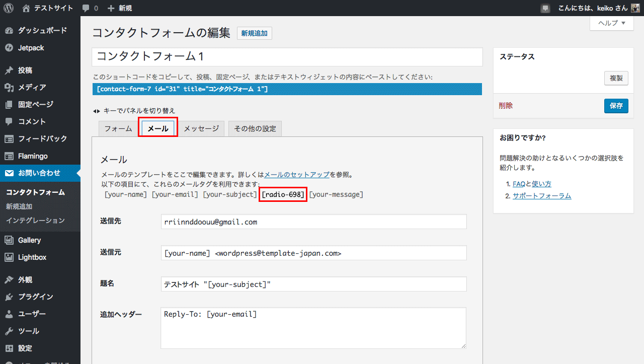The width and height of the screenshot is (644, 364).
Task: Click the Lightbox sidebar icon
Action: [9, 257]
